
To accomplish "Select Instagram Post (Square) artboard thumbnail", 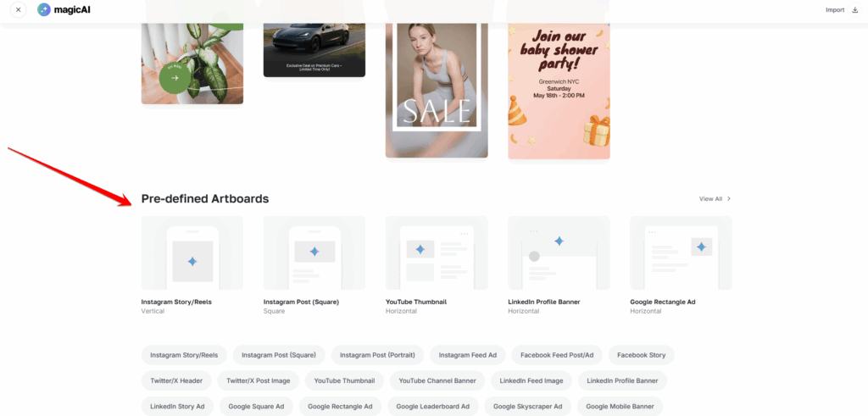I will pos(314,252).
